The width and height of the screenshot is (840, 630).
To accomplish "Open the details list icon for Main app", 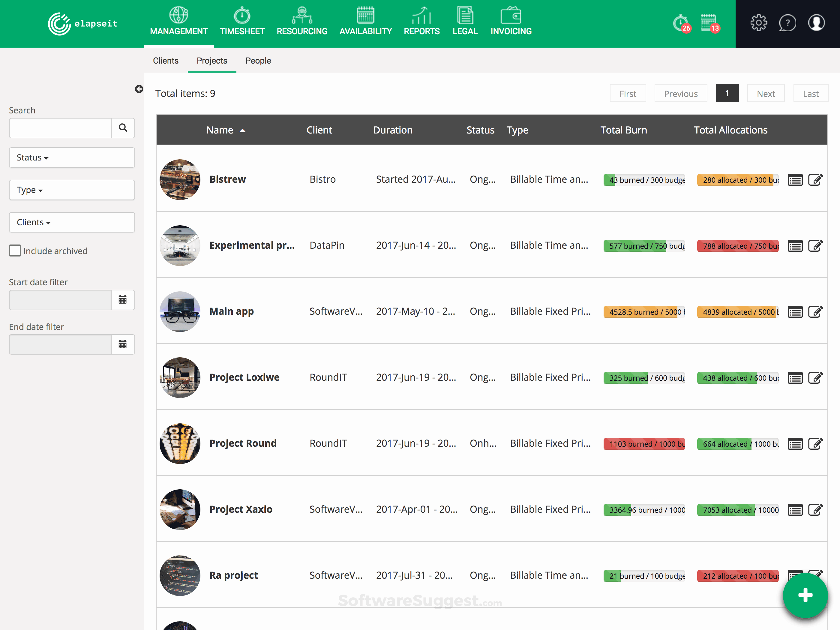I will point(795,312).
